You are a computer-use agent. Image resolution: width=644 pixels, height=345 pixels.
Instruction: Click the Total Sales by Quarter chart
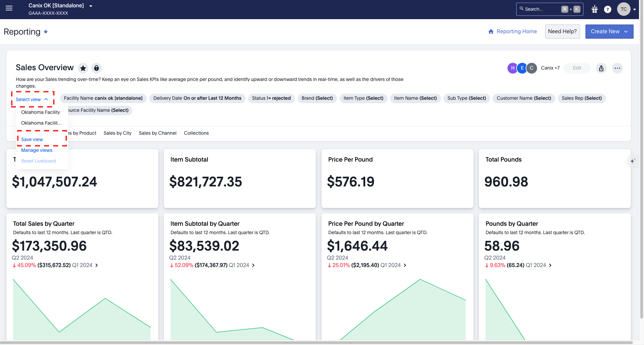(x=82, y=309)
